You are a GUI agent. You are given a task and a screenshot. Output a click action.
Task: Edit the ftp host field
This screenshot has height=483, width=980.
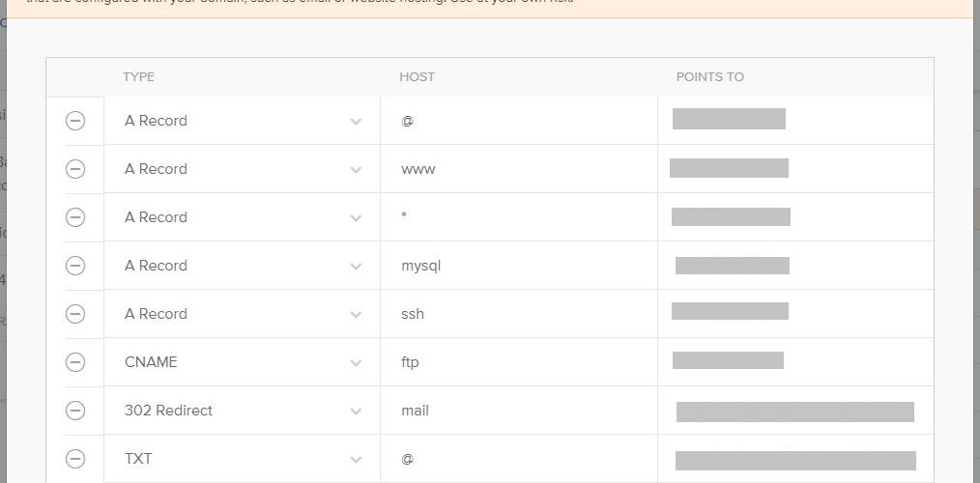coord(519,362)
